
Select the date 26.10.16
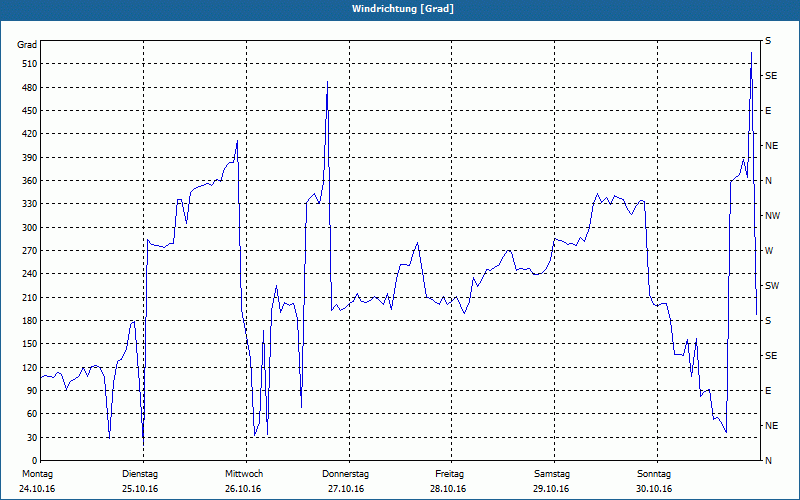pyautogui.click(x=243, y=489)
